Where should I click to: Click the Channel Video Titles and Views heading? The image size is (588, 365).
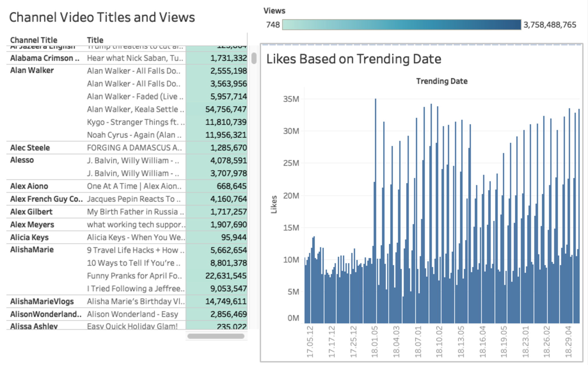[102, 17]
